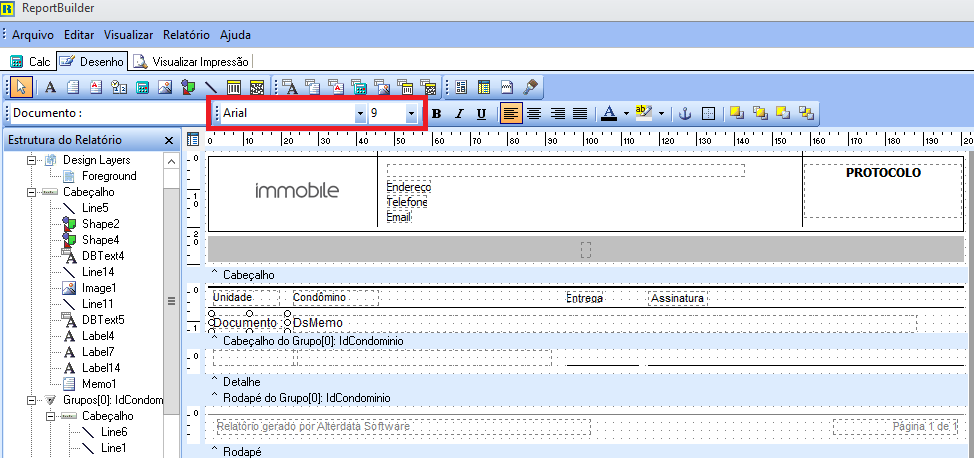The image size is (974, 458).
Task: Apply the highlight color ab button
Action: (x=645, y=114)
